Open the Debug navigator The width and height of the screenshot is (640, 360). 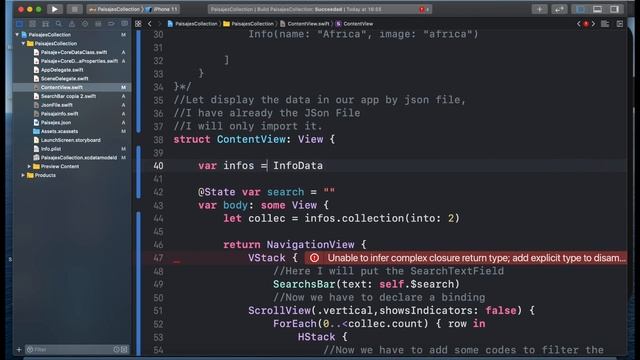98,24
